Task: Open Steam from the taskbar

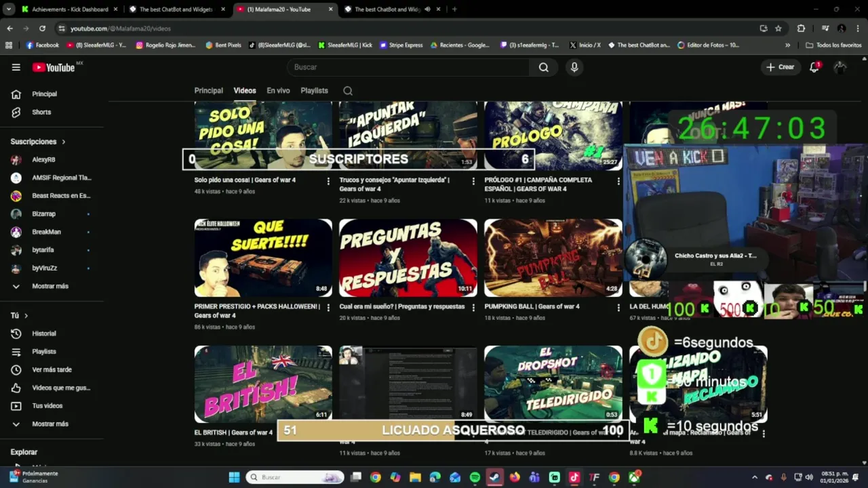Action: tap(494, 477)
